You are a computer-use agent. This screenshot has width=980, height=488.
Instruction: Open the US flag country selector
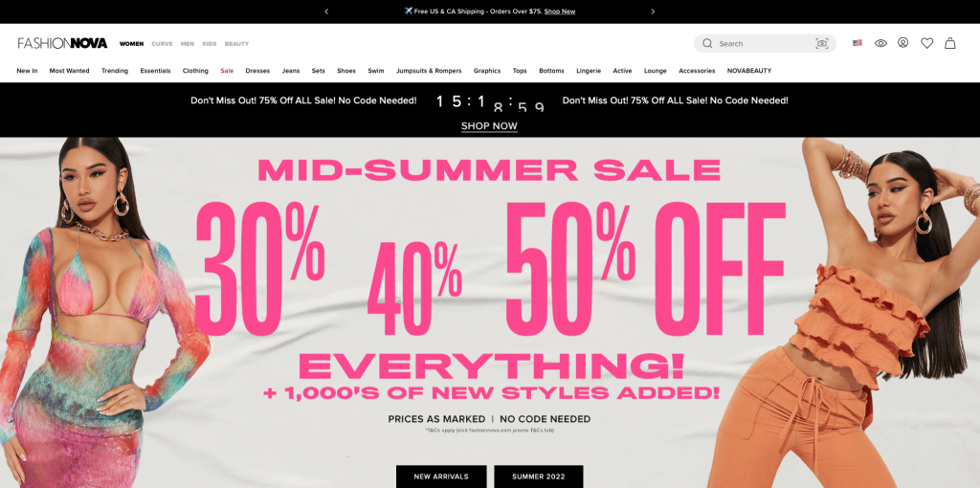point(857,43)
